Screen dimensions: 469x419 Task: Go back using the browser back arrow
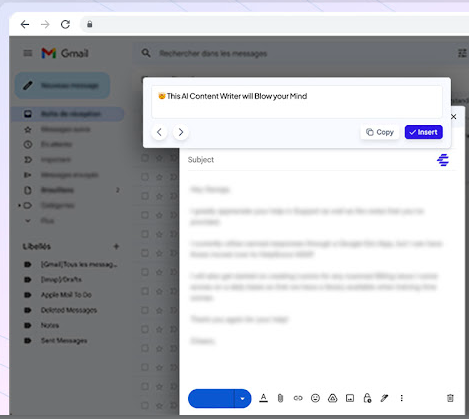click(25, 24)
